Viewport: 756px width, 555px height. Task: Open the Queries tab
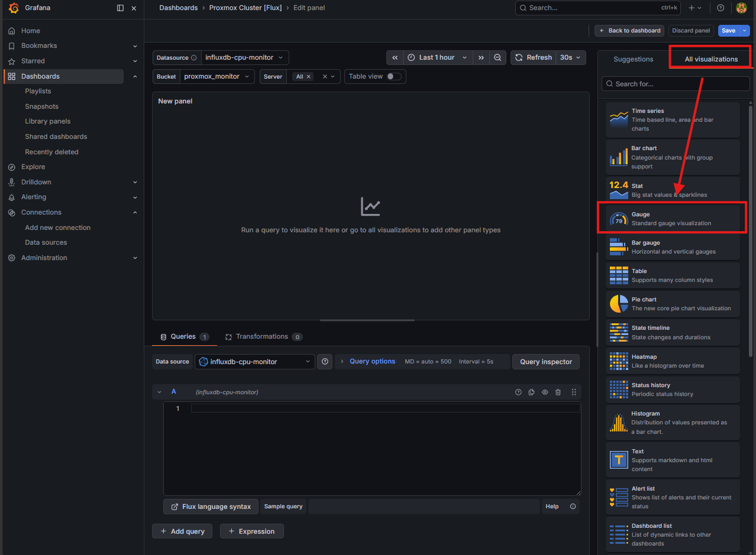(x=185, y=337)
